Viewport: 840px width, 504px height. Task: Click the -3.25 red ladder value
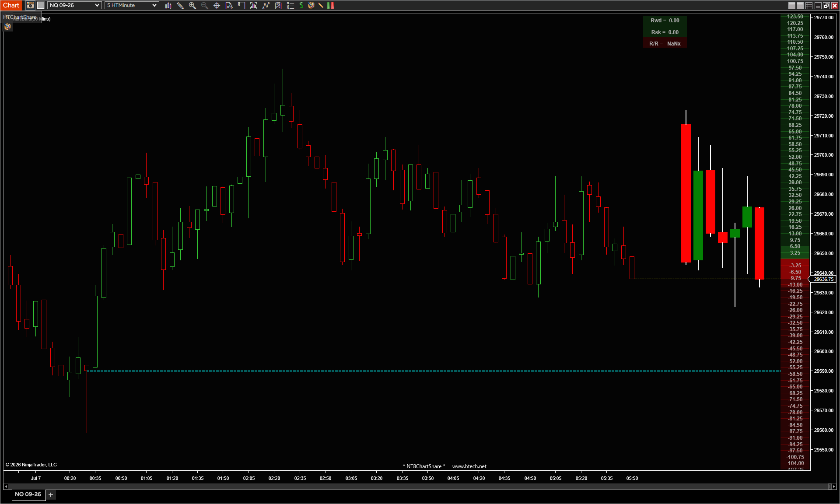tap(795, 266)
